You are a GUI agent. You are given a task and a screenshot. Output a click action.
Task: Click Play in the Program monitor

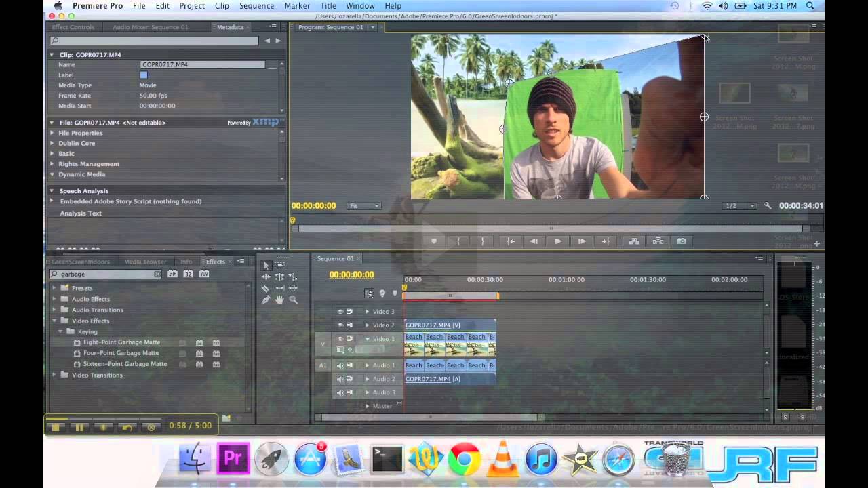(x=557, y=241)
